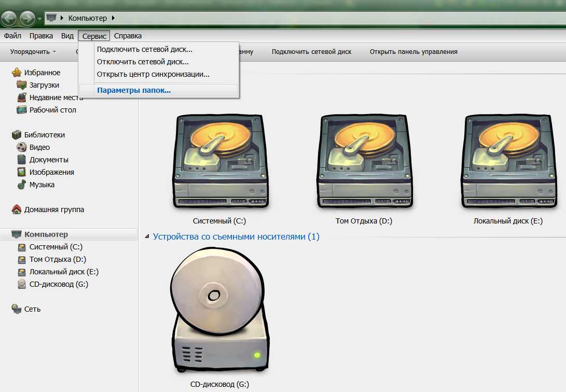Click the Forward navigation arrow button

[x=27, y=19]
